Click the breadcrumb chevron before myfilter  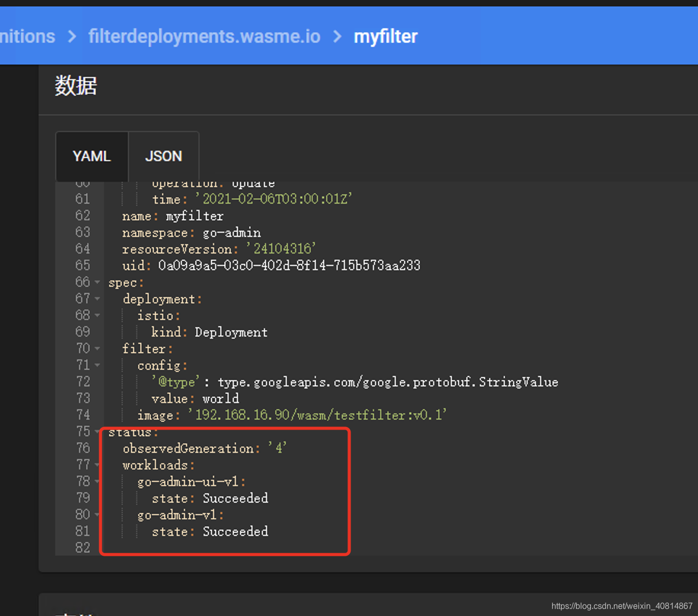(x=338, y=36)
